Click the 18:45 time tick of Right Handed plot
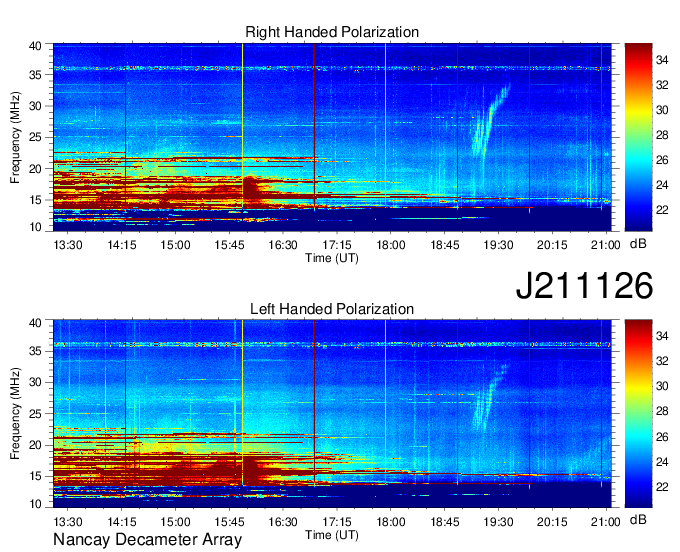 tap(445, 245)
